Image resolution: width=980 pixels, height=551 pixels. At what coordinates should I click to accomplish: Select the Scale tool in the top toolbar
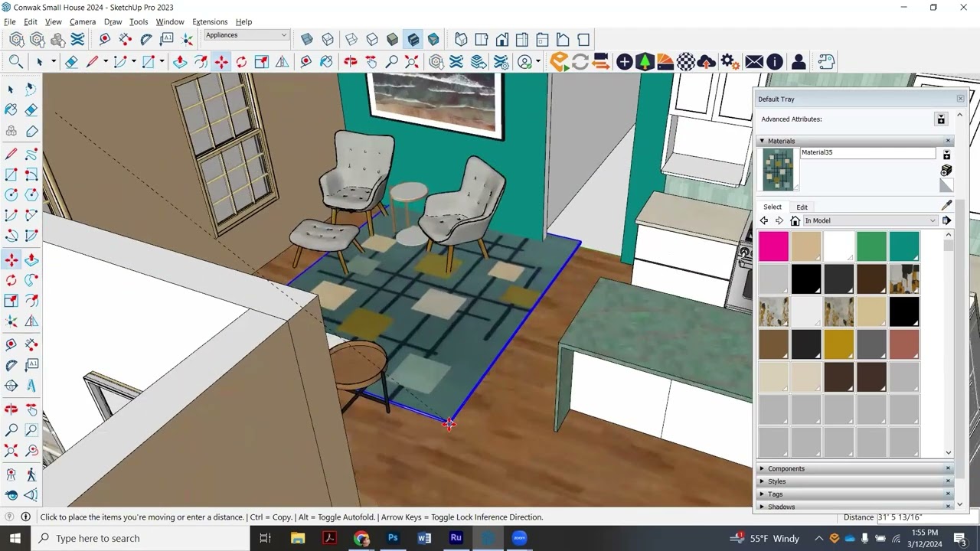[262, 62]
